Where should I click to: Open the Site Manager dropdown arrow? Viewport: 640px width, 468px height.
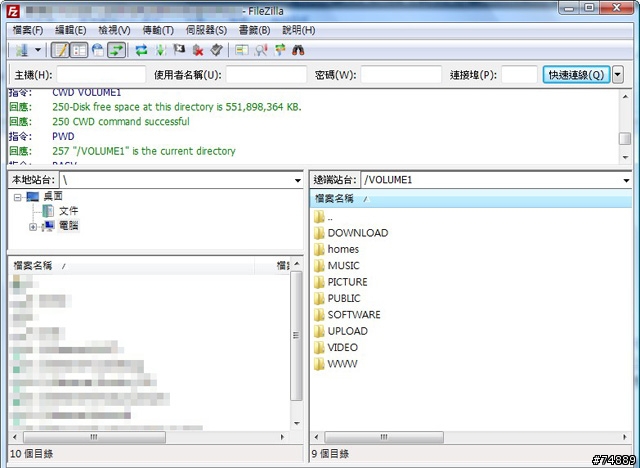coord(38,50)
